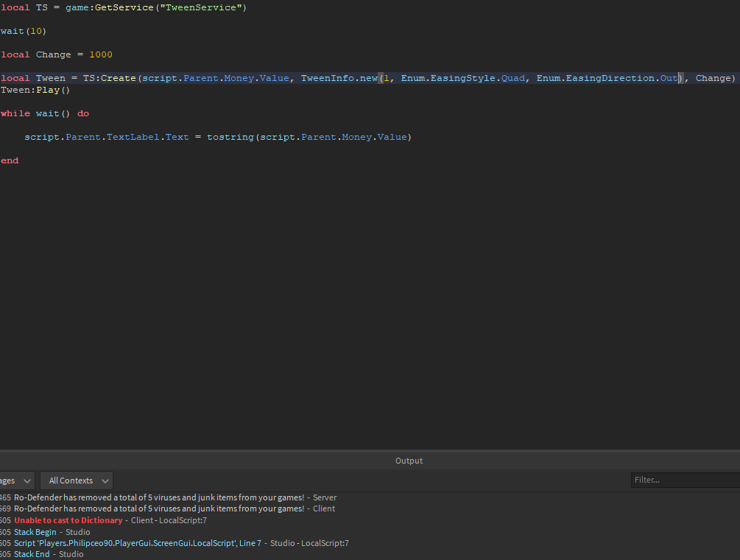This screenshot has height=560, width=740.
Task: Open the script link for LocalScript Line 7
Action: (x=138, y=543)
